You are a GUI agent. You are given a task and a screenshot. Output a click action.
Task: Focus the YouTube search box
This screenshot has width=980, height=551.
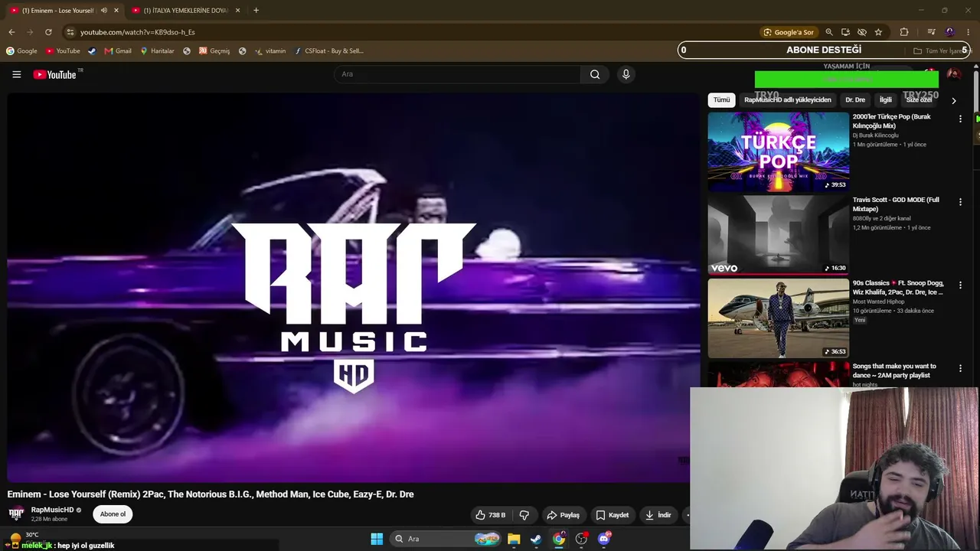coord(457,74)
